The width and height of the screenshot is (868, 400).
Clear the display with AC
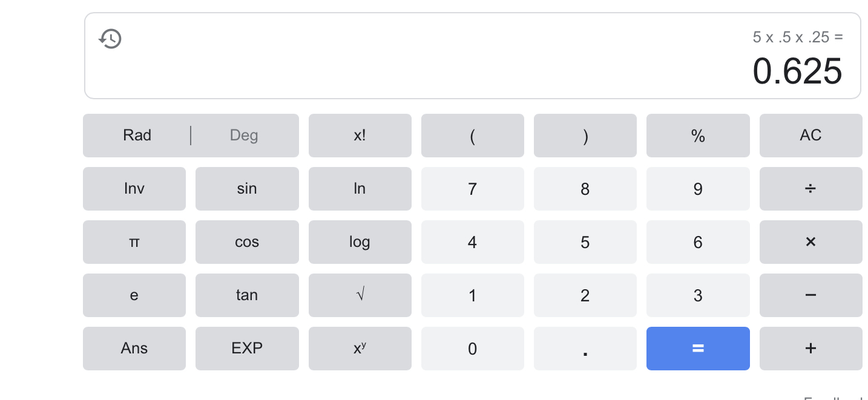pyautogui.click(x=810, y=136)
